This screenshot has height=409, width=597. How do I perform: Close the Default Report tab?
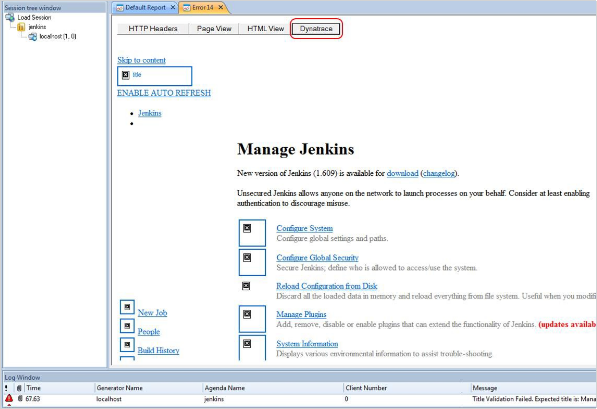click(x=173, y=7)
